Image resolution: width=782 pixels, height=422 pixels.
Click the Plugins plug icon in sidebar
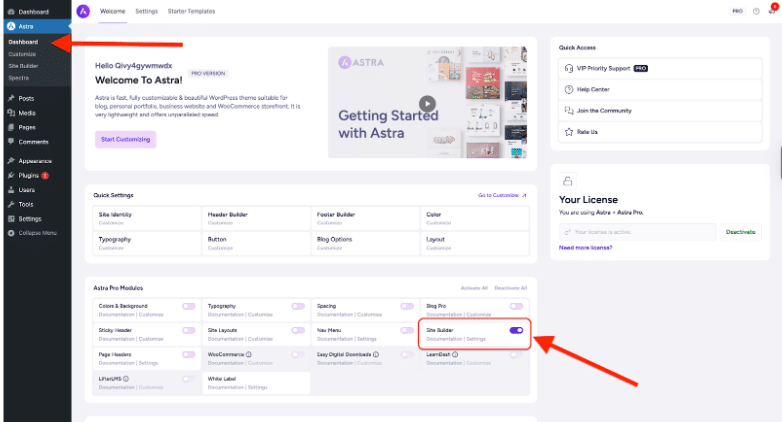[11, 175]
